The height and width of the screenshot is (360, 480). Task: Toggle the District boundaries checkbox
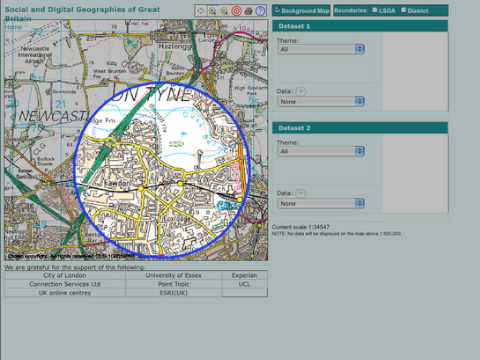click(403, 10)
